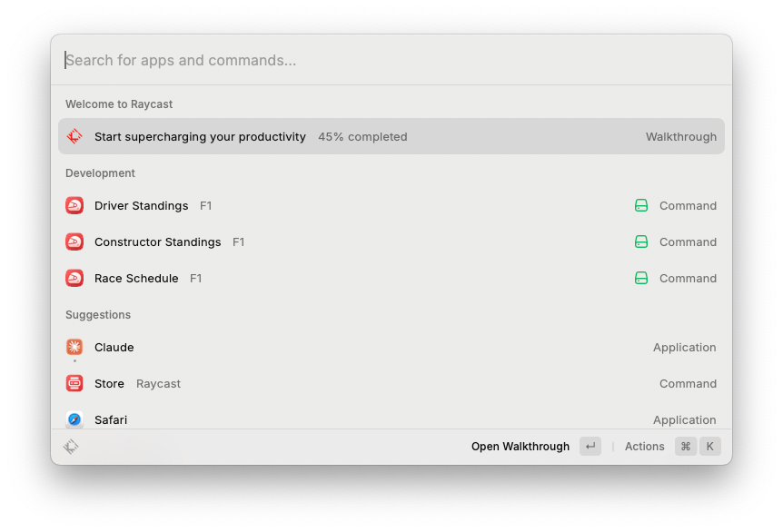The width and height of the screenshot is (783, 532).
Task: Open the Actions panel button
Action: (645, 447)
